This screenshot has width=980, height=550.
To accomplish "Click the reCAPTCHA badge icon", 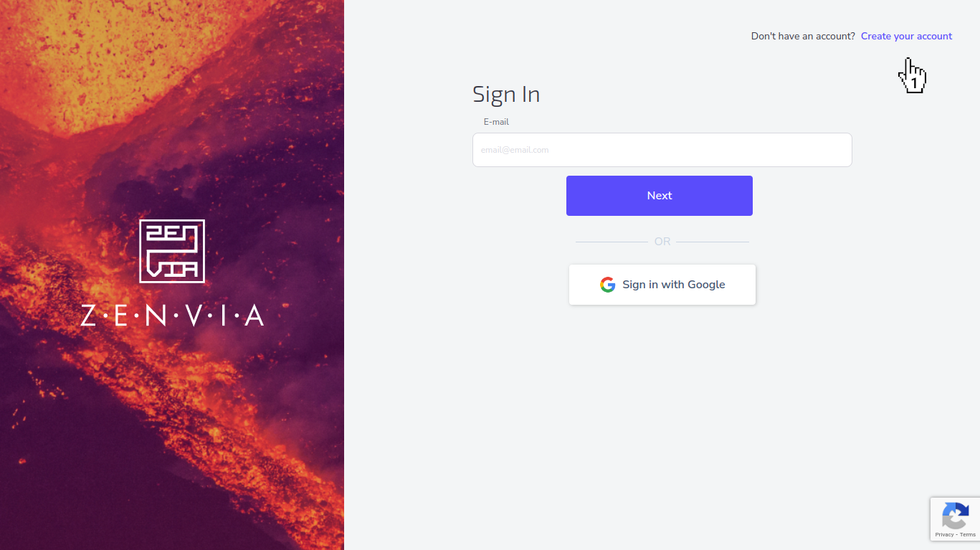I will [x=955, y=516].
